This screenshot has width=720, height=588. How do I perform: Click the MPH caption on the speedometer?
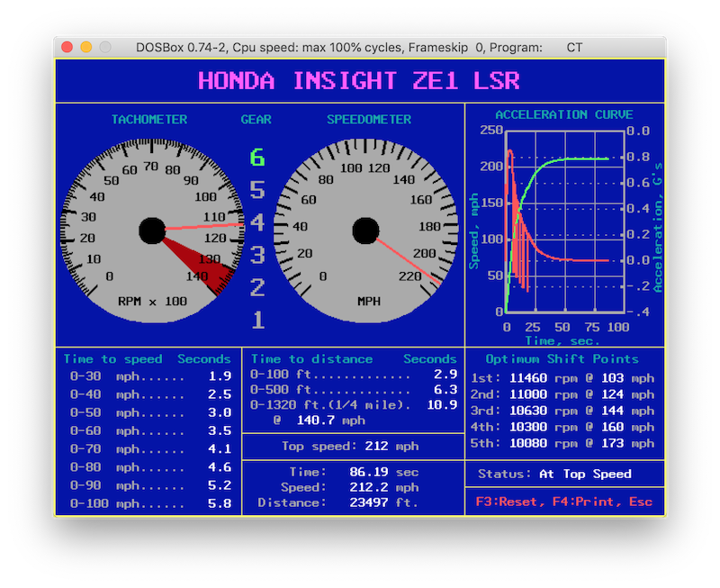[369, 302]
